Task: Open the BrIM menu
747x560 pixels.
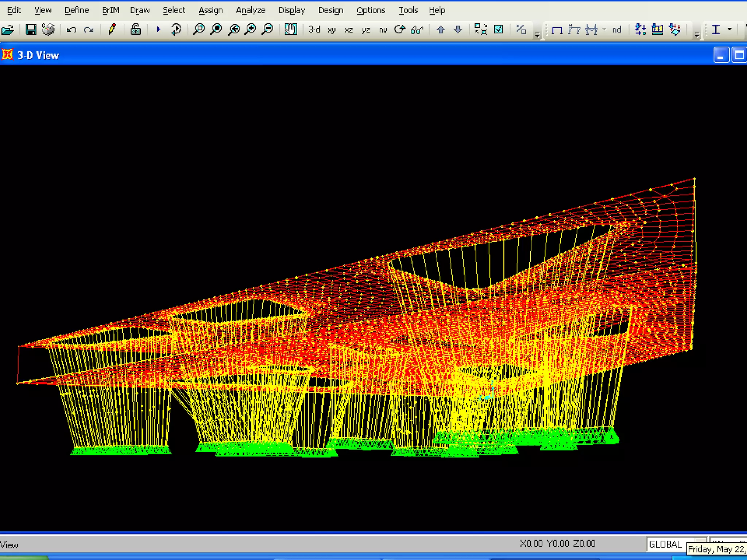Action: pyautogui.click(x=111, y=10)
